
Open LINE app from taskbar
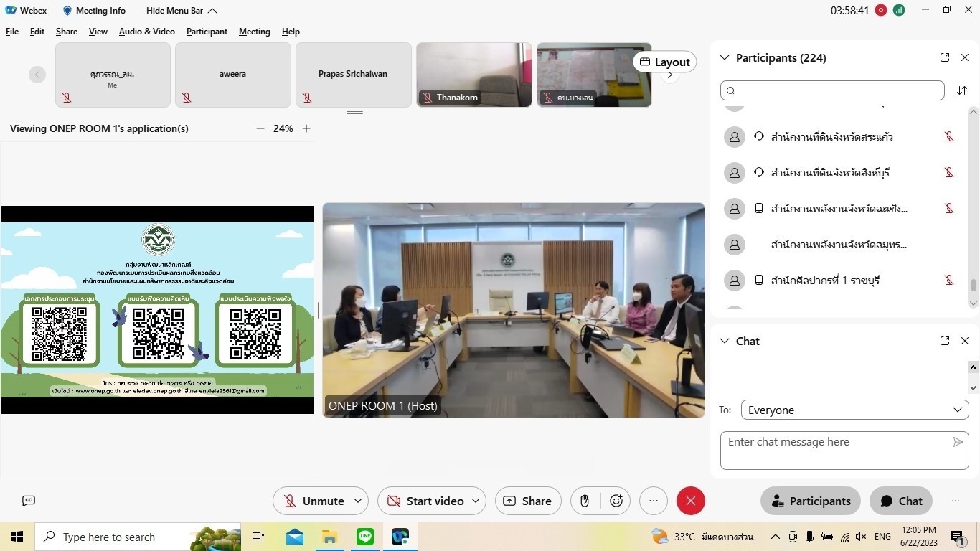pyautogui.click(x=365, y=536)
